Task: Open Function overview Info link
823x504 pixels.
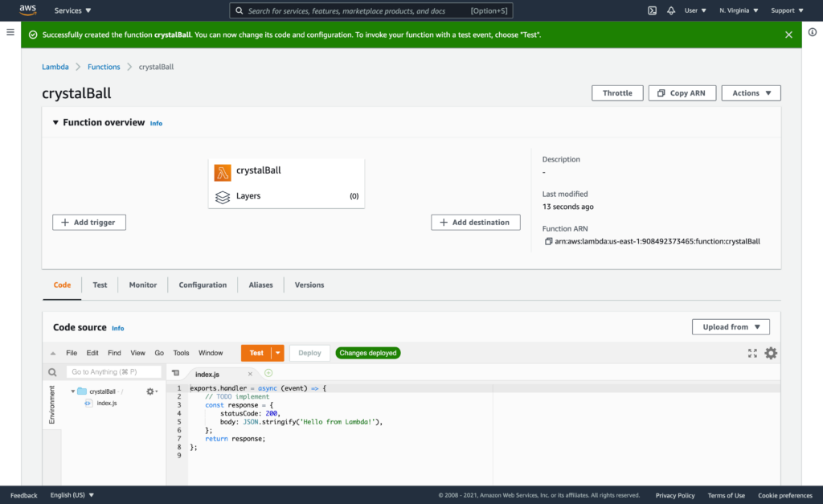Action: tap(156, 123)
